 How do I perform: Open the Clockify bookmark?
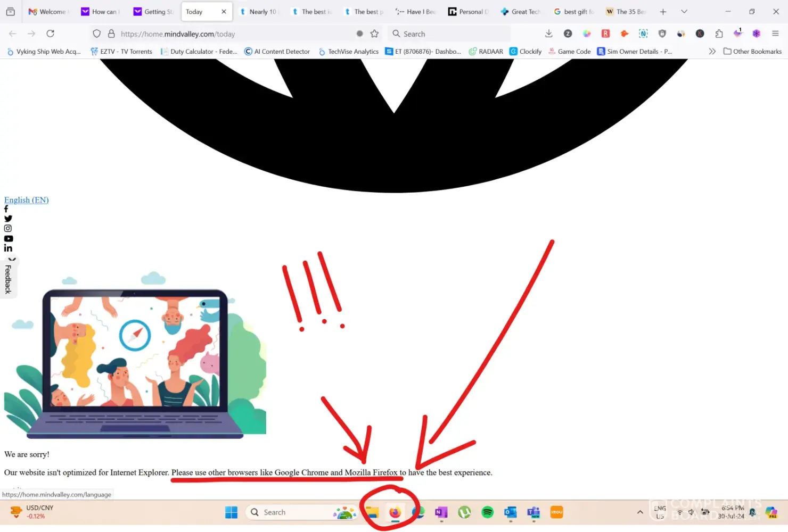tap(526, 52)
